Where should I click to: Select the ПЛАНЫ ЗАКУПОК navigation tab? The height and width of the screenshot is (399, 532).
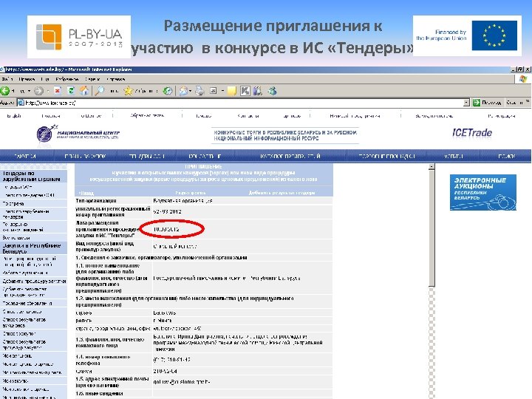[85, 156]
